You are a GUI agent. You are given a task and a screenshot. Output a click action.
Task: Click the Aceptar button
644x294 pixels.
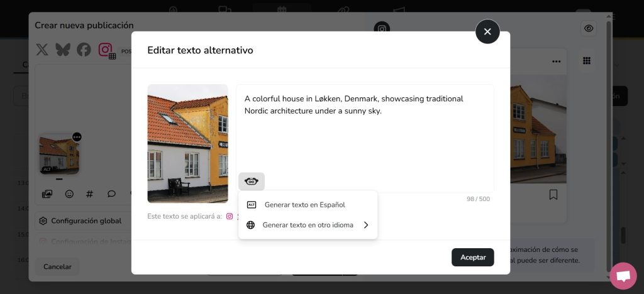[473, 257]
